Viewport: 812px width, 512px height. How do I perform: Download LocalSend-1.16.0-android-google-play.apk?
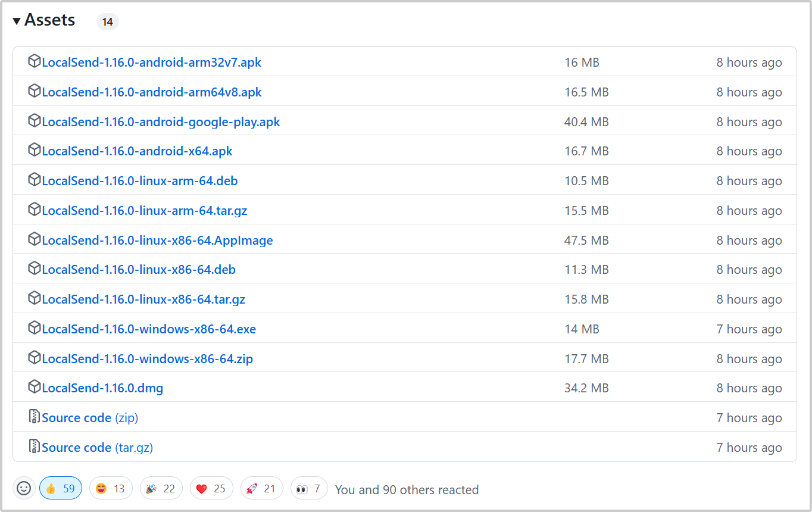(161, 121)
